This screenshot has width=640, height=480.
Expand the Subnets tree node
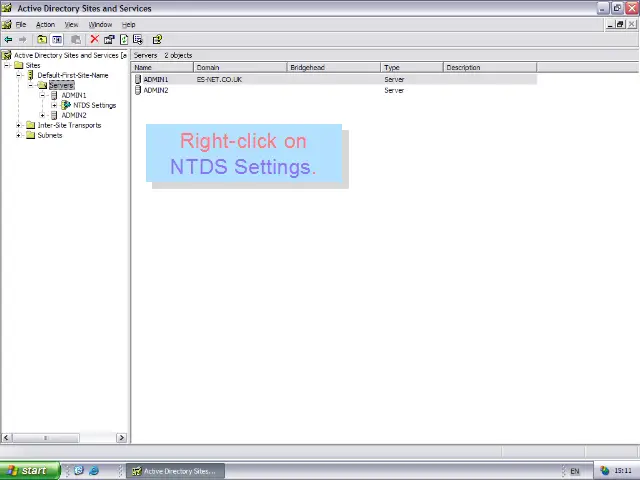tap(19, 135)
